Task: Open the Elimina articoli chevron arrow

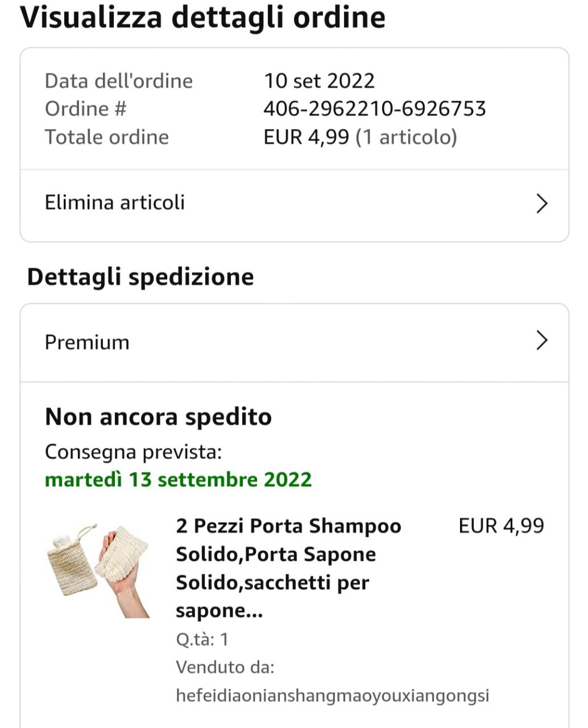Action: tap(541, 203)
